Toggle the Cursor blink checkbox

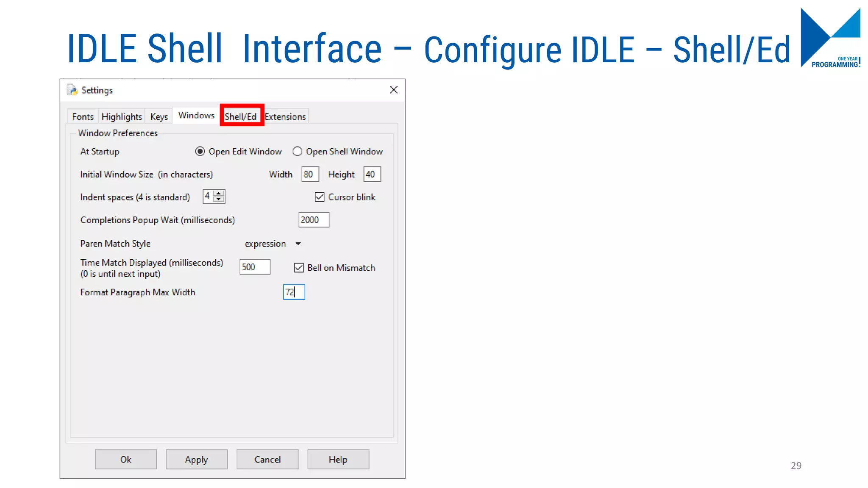coord(320,197)
